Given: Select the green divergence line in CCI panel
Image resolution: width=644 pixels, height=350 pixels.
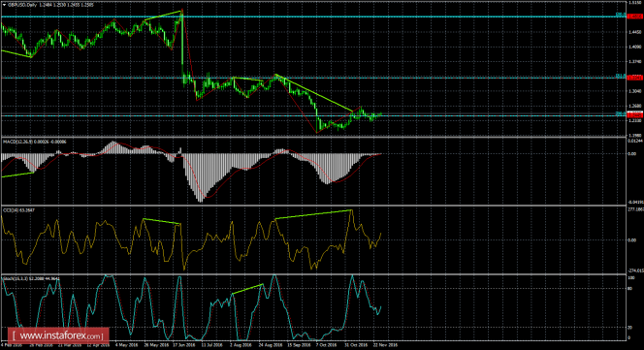Looking at the screenshot, I should 313,214.
